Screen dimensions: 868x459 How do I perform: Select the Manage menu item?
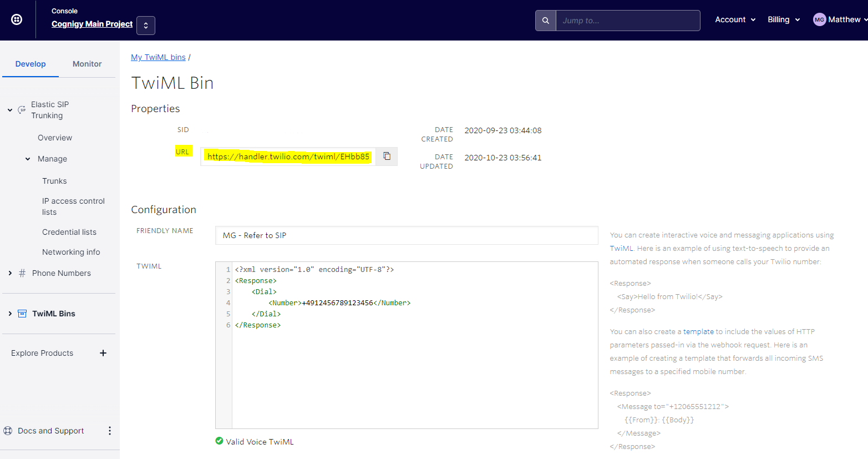coord(52,159)
